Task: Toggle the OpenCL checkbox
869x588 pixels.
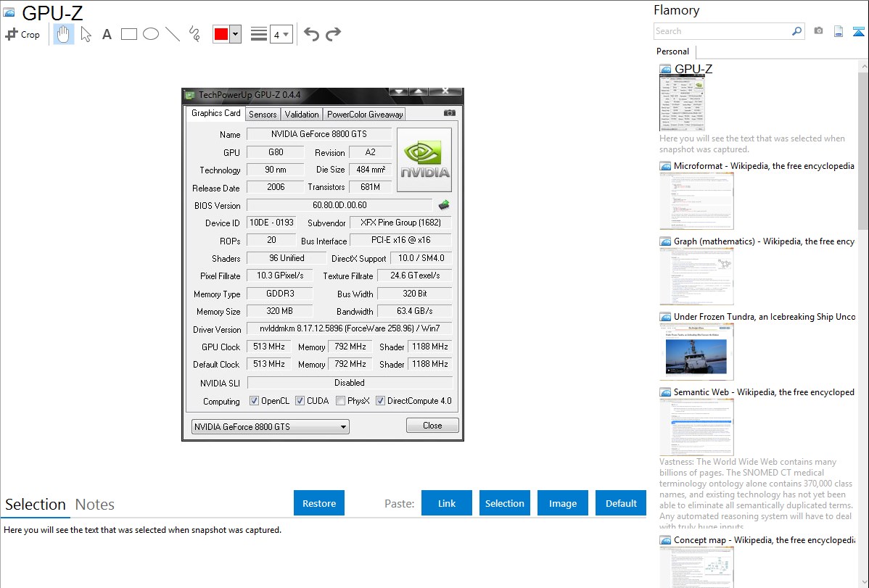Action: 255,401
